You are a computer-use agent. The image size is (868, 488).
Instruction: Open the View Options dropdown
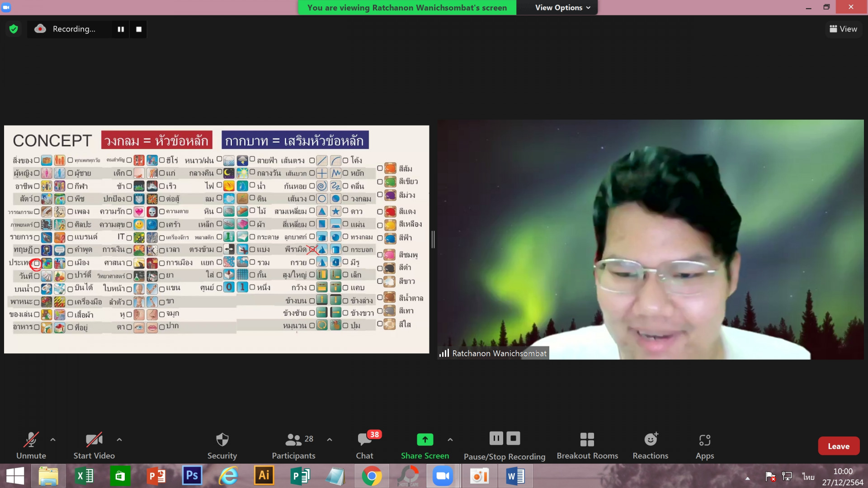pyautogui.click(x=562, y=8)
